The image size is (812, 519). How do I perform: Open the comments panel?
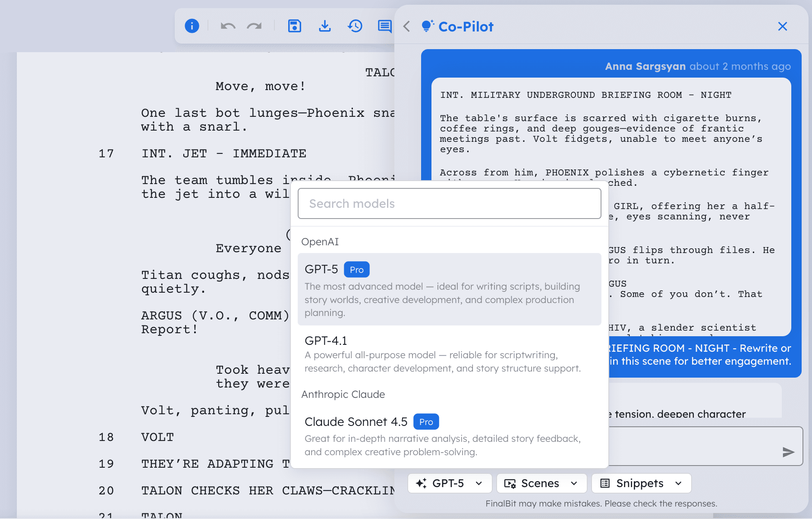(x=384, y=26)
